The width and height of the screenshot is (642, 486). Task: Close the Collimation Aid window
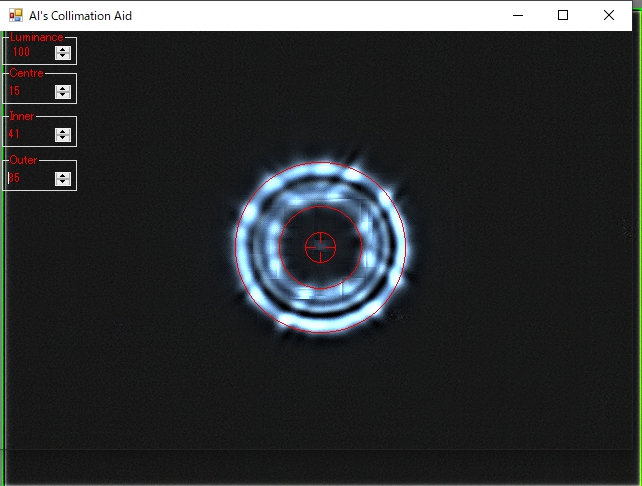tap(609, 16)
